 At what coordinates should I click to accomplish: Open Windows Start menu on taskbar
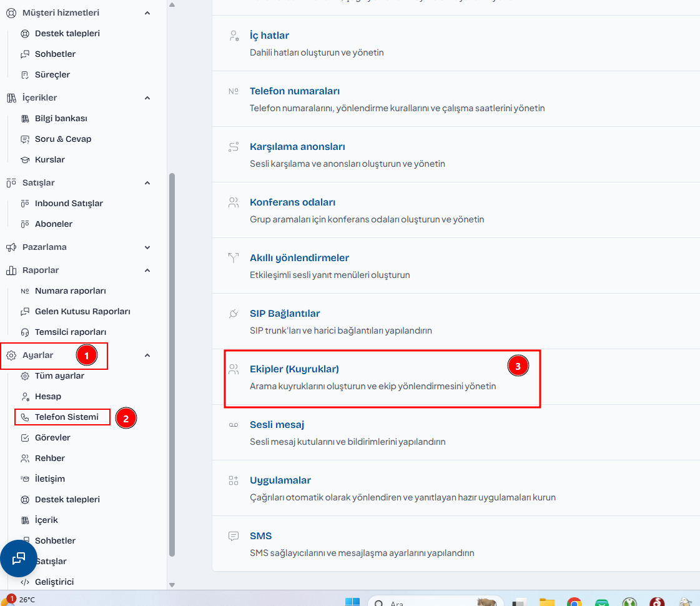coord(352,602)
